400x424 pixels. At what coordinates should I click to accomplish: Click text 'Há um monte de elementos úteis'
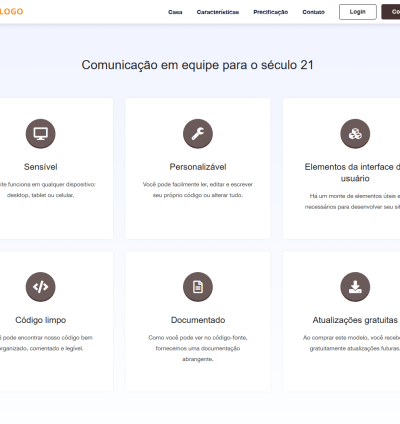(353, 196)
